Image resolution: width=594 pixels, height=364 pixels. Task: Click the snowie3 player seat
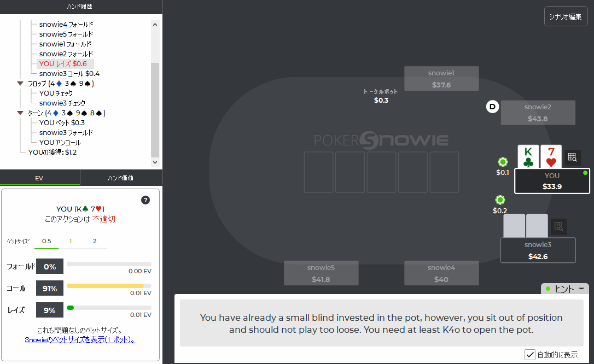[x=538, y=250]
